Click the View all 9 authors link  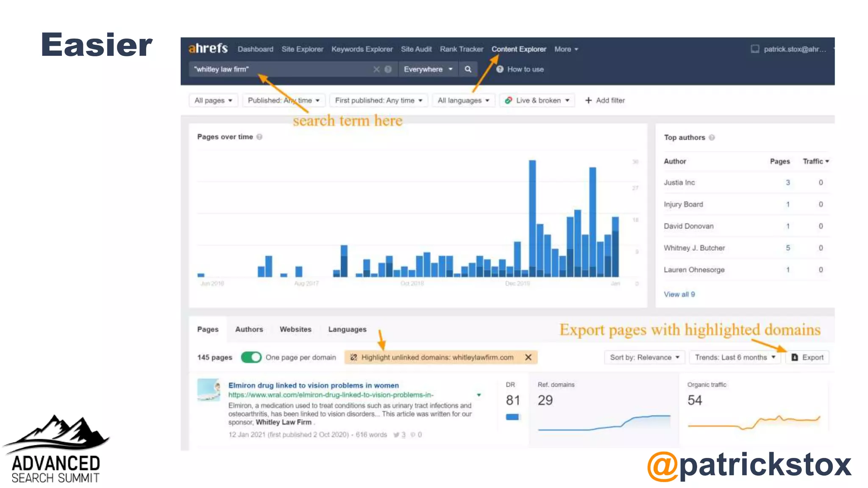(x=679, y=294)
